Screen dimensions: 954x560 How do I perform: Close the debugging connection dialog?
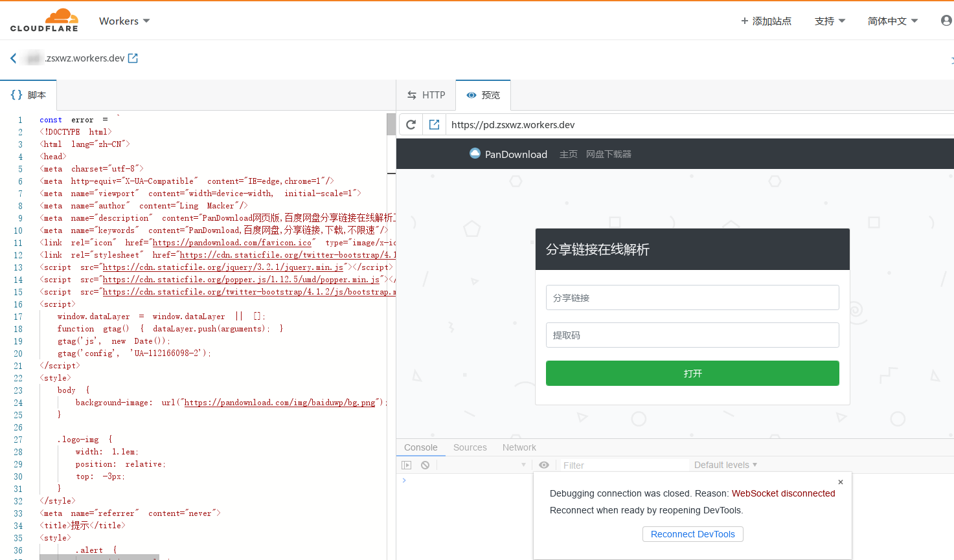[841, 482]
